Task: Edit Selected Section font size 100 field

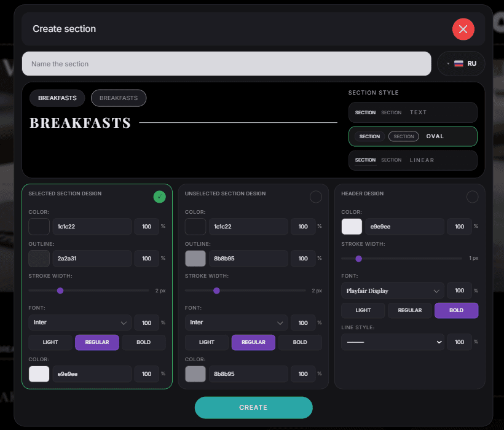Action: [146, 322]
